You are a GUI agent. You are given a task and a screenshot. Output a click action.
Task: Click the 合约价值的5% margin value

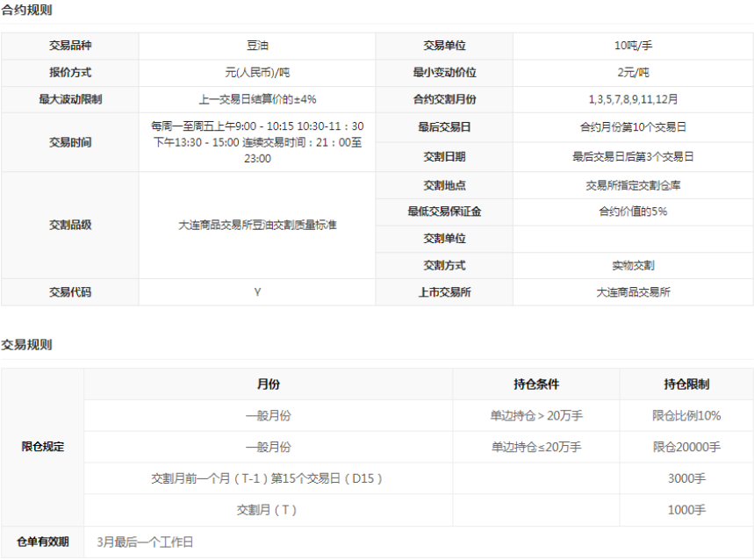tap(632, 212)
